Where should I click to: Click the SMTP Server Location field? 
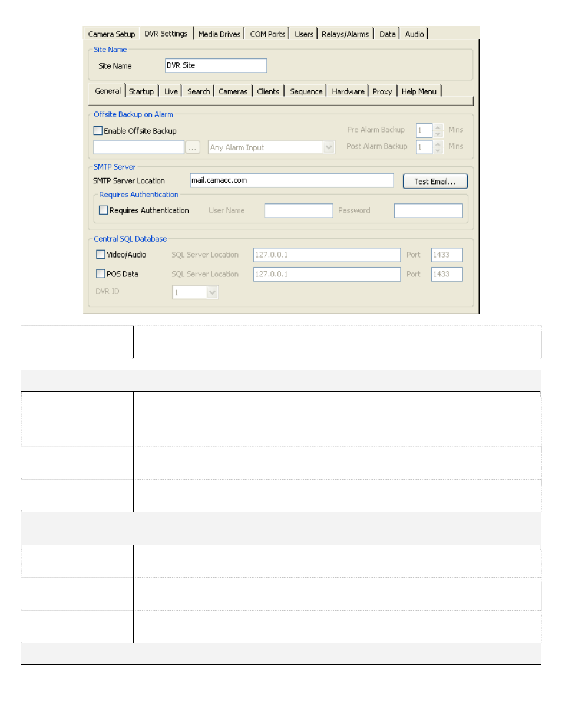(x=292, y=180)
